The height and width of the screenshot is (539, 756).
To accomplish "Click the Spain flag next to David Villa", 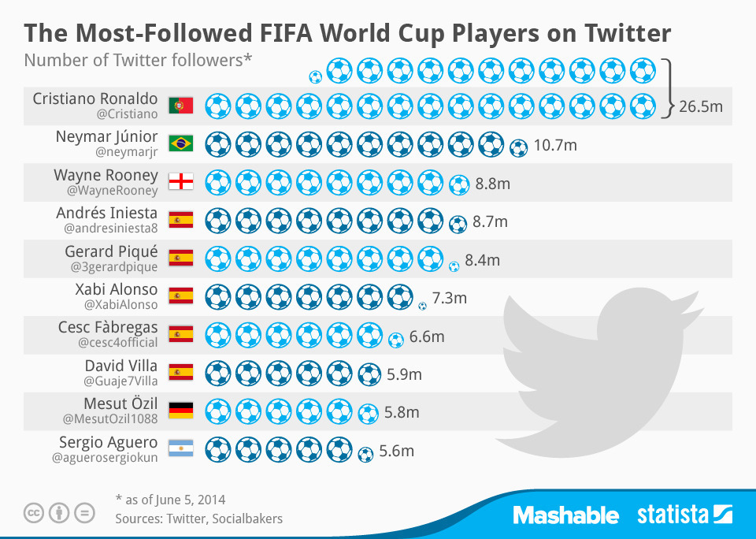I will [x=180, y=372].
